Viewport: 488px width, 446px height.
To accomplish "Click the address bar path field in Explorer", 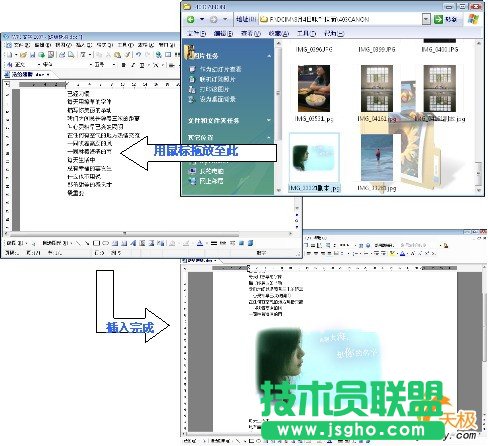I will tap(340, 19).
